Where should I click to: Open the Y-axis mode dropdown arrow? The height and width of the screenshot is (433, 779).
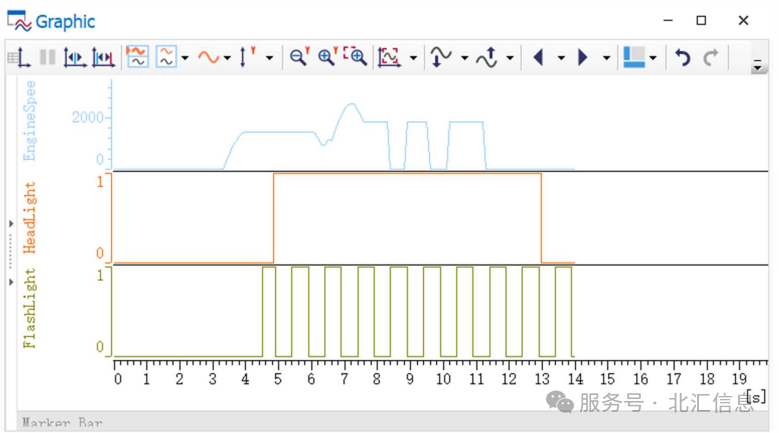(269, 58)
